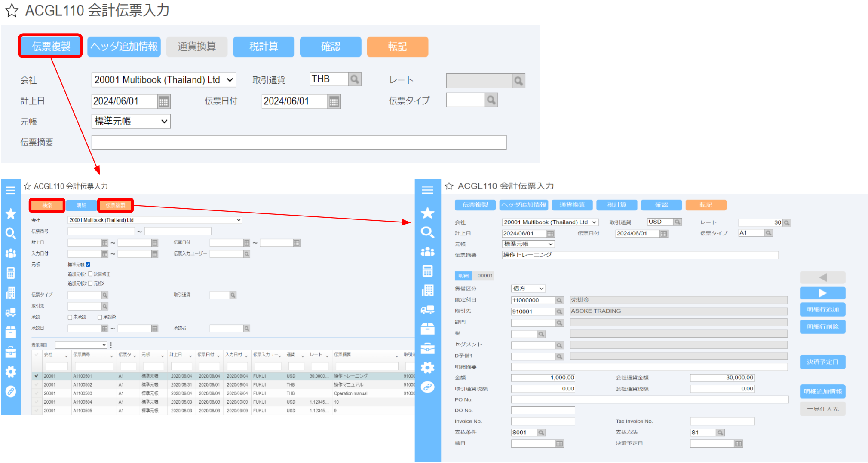Click the 明細行追加 button

[822, 310]
